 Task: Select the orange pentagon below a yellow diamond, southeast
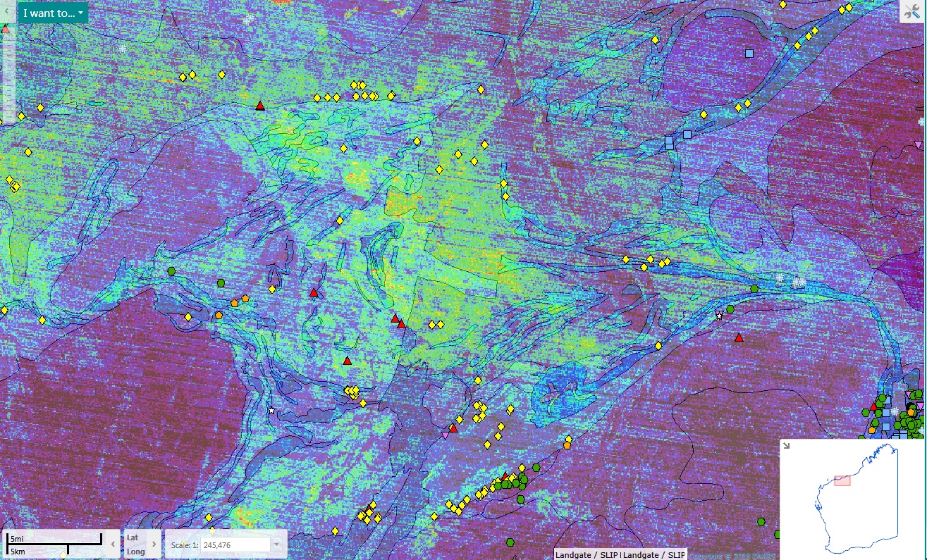coord(567,444)
